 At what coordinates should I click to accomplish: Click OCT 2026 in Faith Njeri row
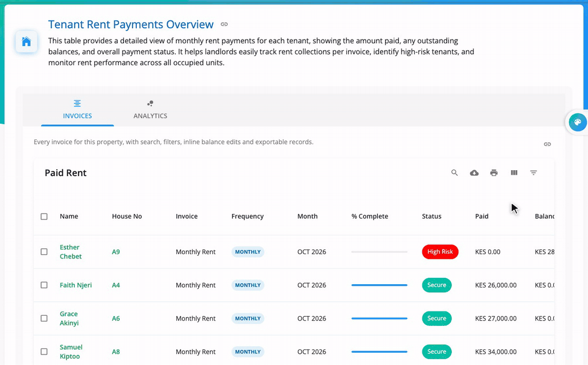[312, 285]
